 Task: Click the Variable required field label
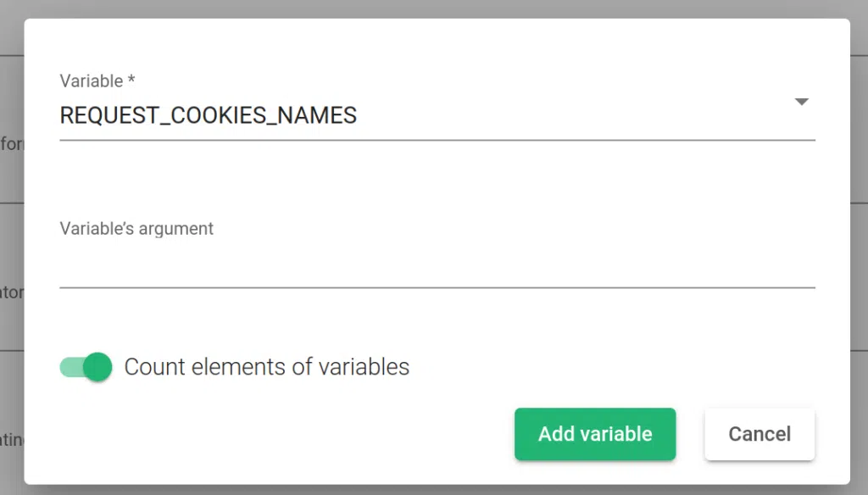click(x=97, y=81)
